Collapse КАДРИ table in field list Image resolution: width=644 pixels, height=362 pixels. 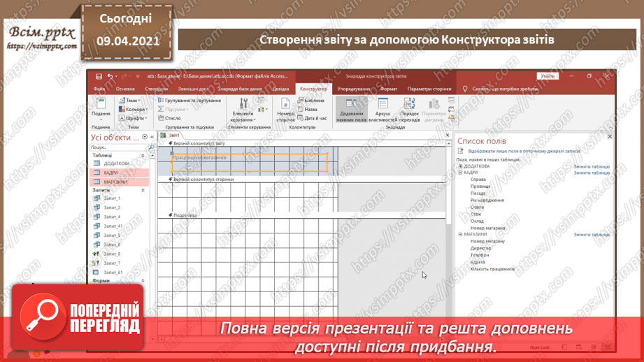460,173
